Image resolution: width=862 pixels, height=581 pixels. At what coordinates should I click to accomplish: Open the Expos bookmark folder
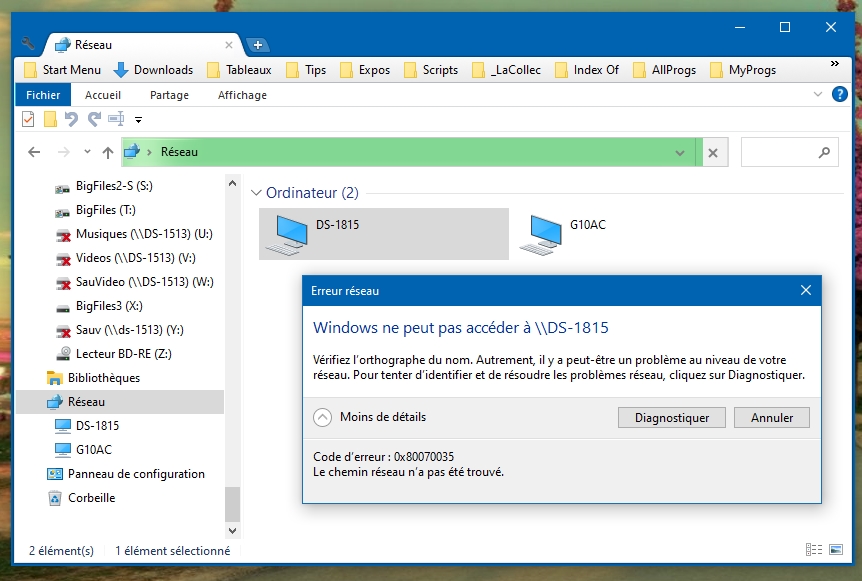(365, 70)
